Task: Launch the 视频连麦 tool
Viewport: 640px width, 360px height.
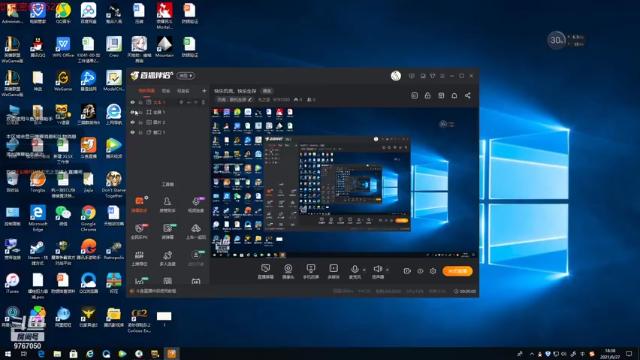Action: tap(196, 204)
